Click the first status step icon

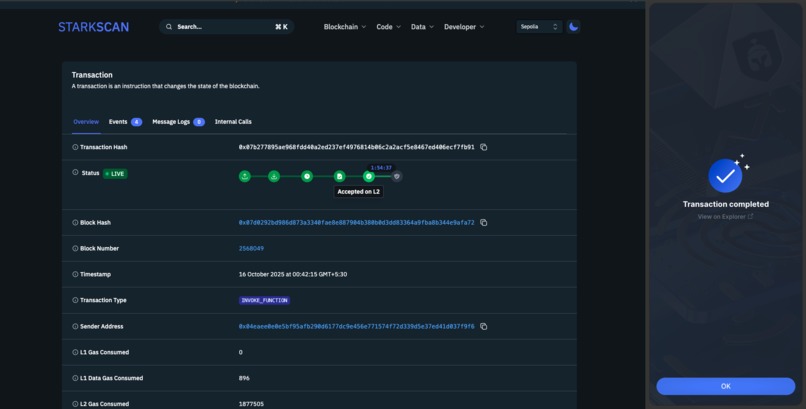(x=245, y=176)
